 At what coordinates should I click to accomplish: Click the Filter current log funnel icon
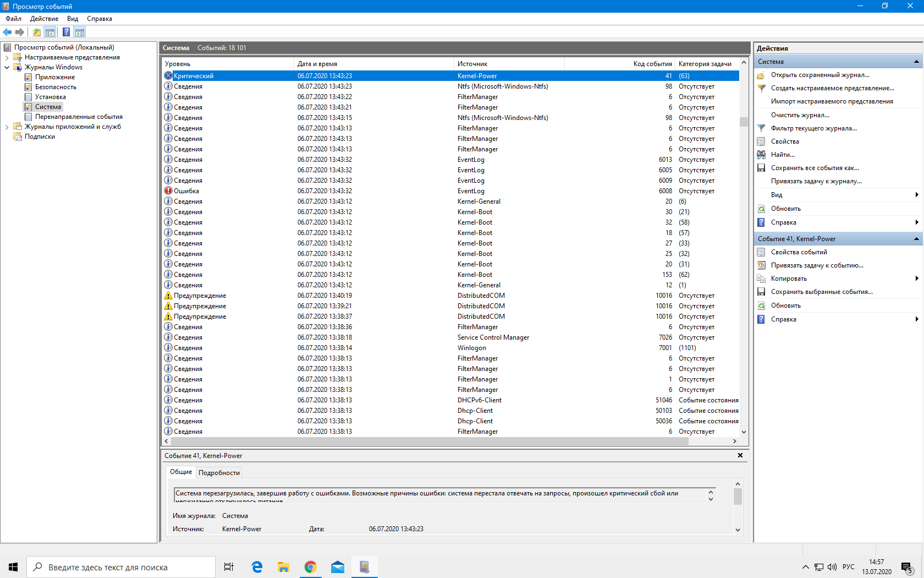pyautogui.click(x=761, y=128)
